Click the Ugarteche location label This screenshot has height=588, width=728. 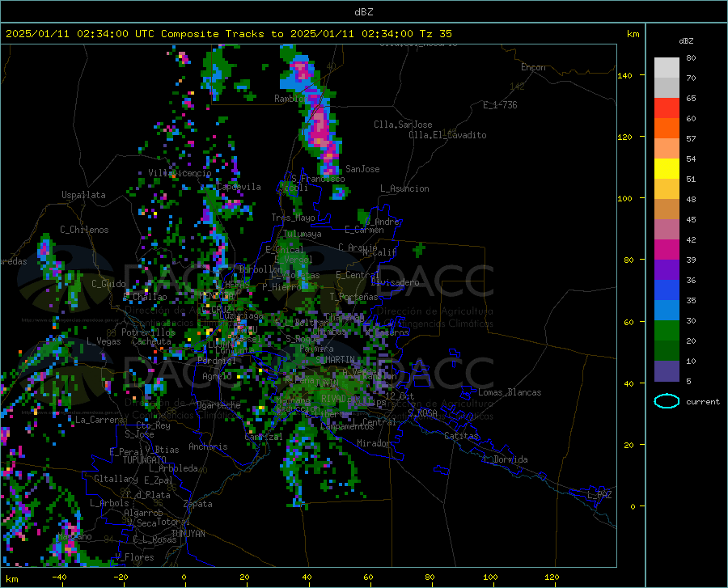pos(218,405)
